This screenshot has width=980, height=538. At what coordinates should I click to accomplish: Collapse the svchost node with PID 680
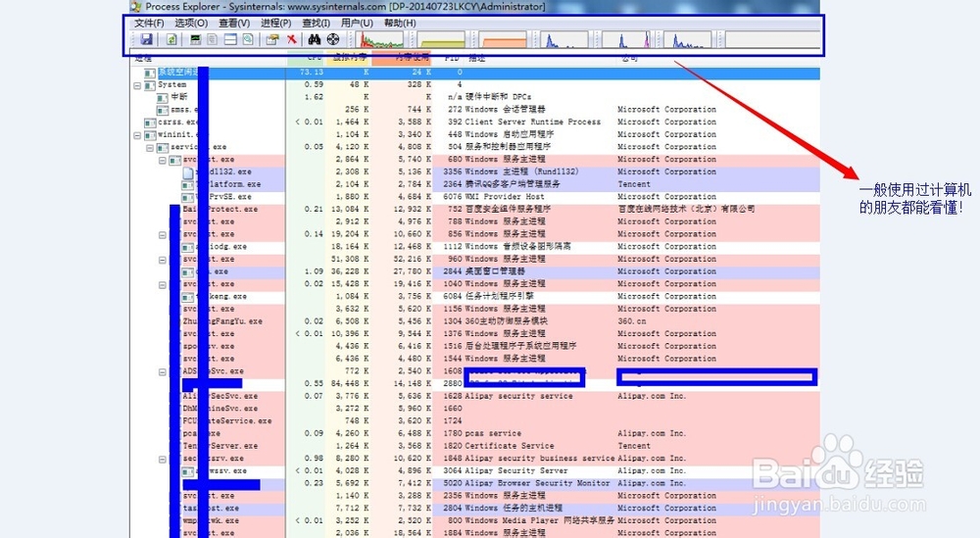[163, 161]
